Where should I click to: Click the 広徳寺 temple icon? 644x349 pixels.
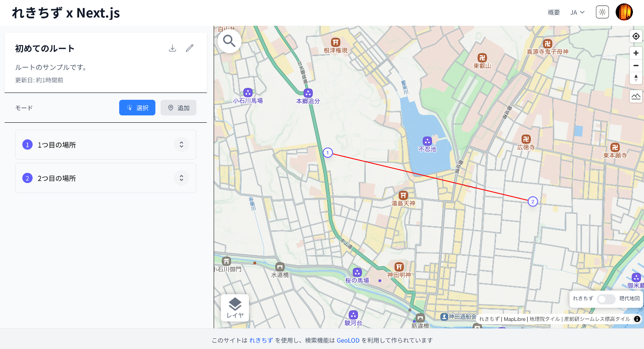click(x=526, y=139)
